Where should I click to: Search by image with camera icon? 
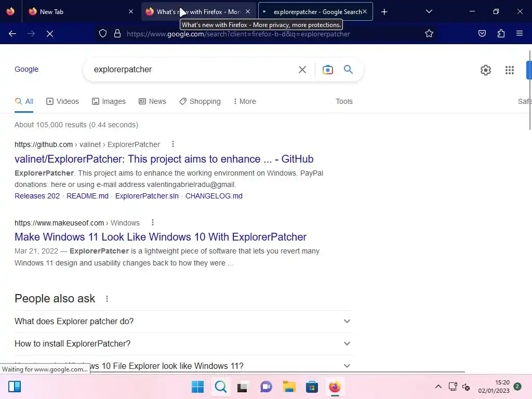coord(327,70)
